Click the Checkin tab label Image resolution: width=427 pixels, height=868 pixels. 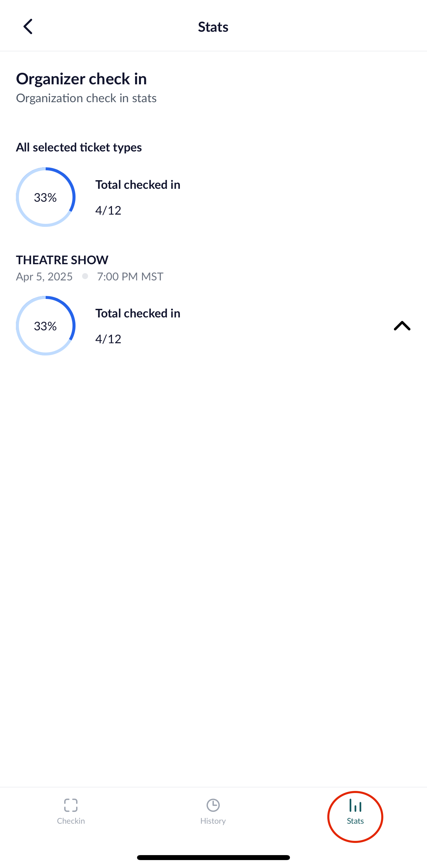coord(71,821)
